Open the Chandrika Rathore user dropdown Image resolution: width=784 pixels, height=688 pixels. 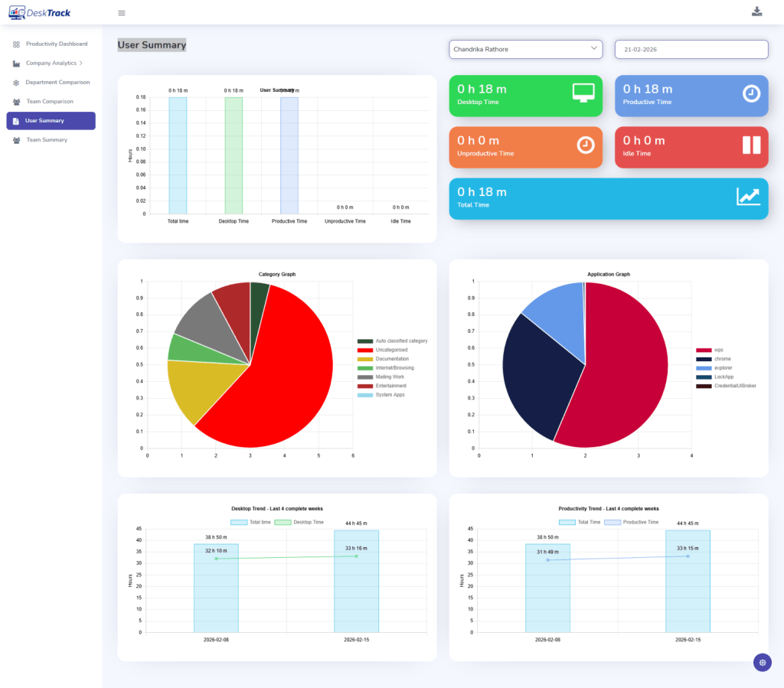tap(525, 48)
